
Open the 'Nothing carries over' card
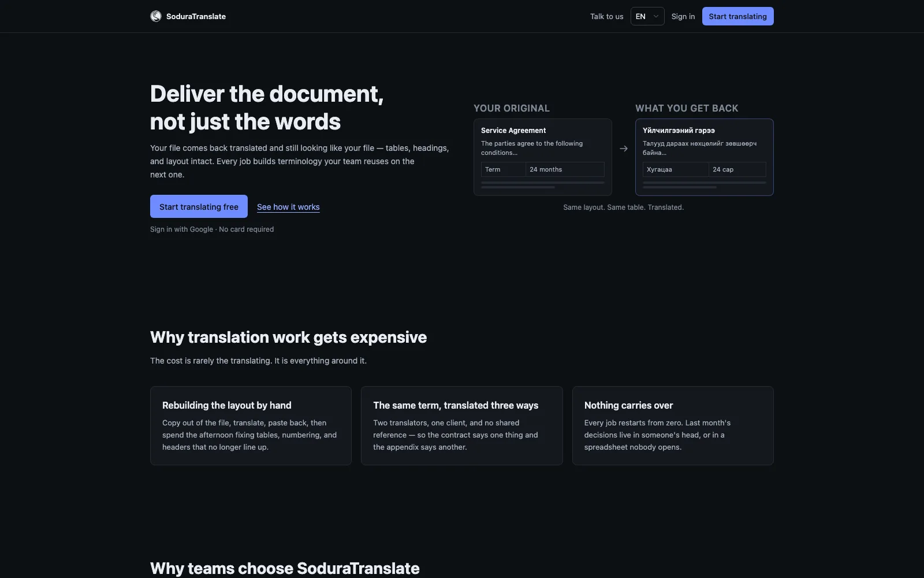point(673,425)
